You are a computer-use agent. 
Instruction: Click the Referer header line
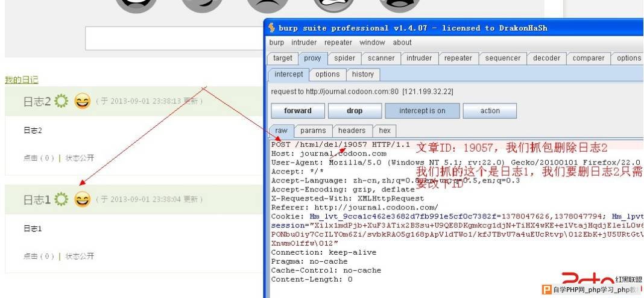[355, 208]
